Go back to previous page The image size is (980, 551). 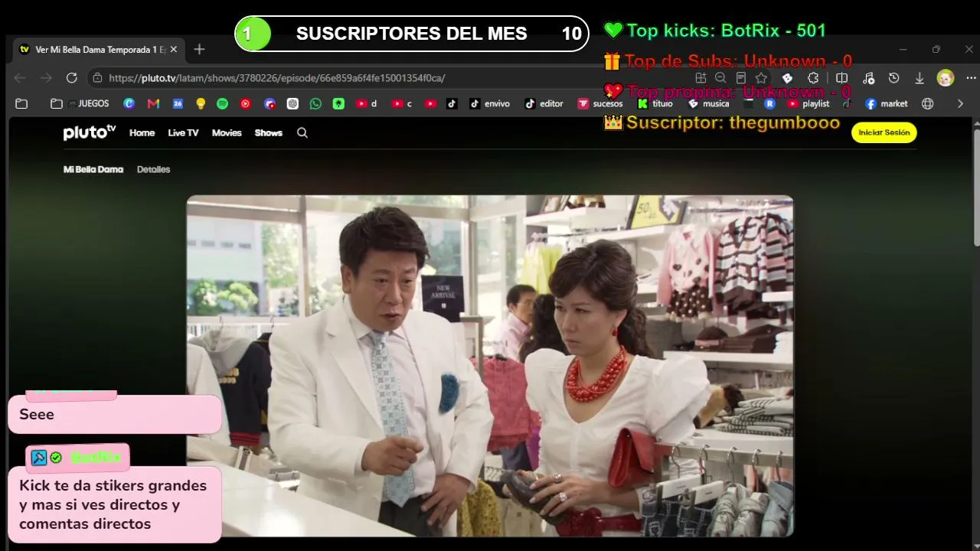click(x=20, y=78)
